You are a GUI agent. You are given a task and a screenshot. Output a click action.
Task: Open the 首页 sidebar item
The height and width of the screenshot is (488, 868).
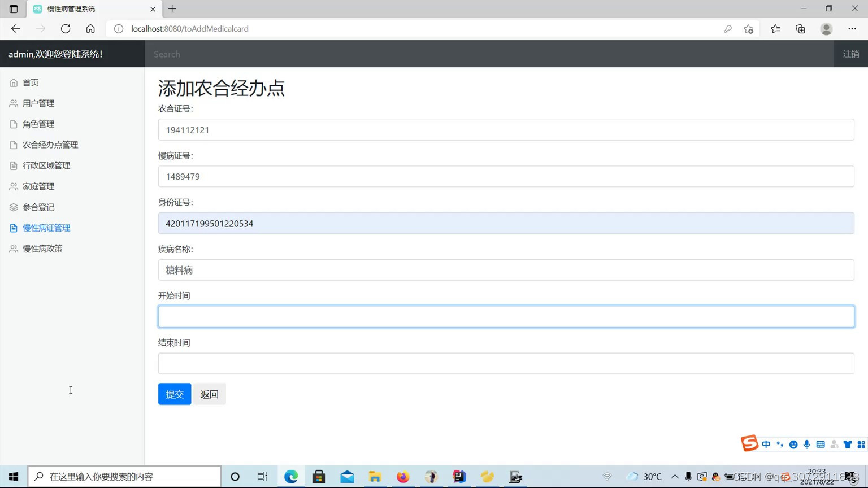click(30, 82)
